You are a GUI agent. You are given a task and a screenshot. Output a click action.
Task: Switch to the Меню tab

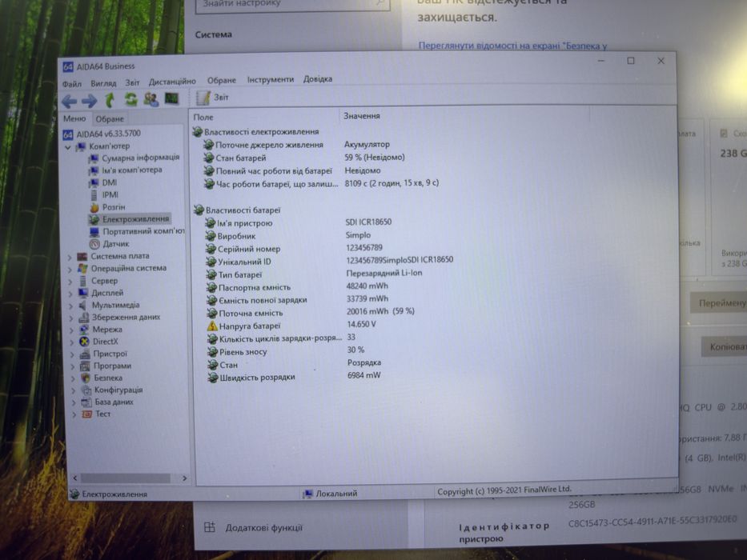pos(74,118)
